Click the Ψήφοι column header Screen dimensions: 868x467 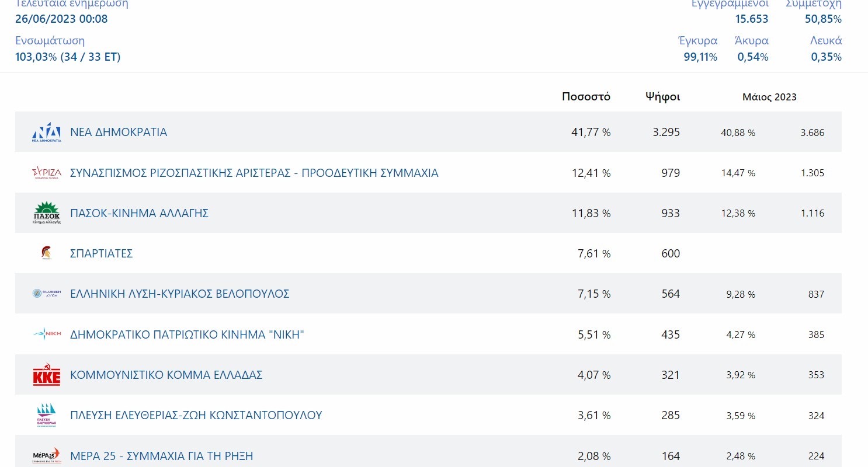pos(662,97)
